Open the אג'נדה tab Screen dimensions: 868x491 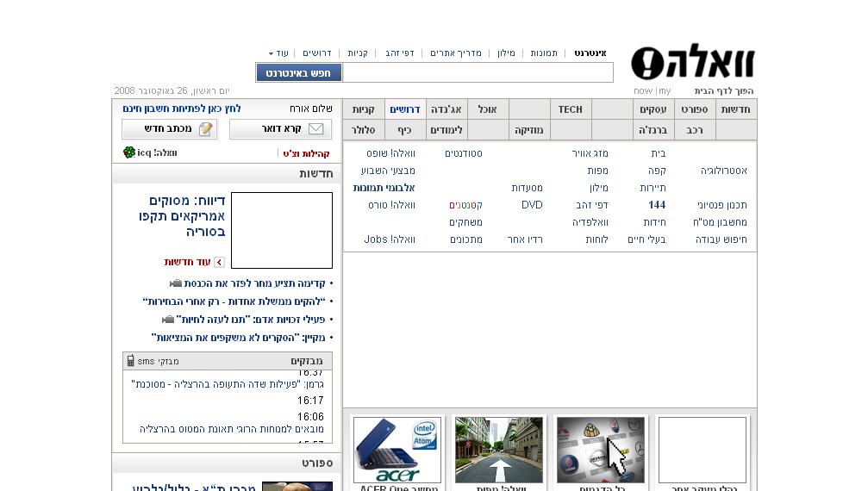pyautogui.click(x=446, y=109)
